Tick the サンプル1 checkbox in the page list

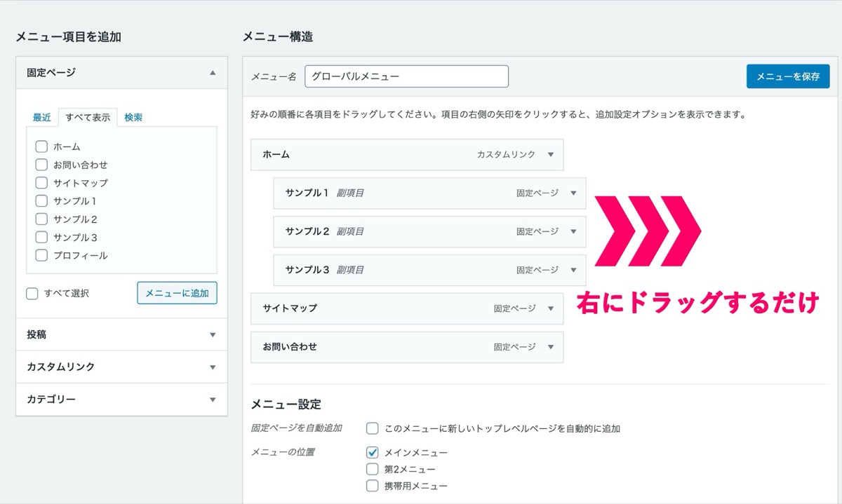tap(41, 201)
